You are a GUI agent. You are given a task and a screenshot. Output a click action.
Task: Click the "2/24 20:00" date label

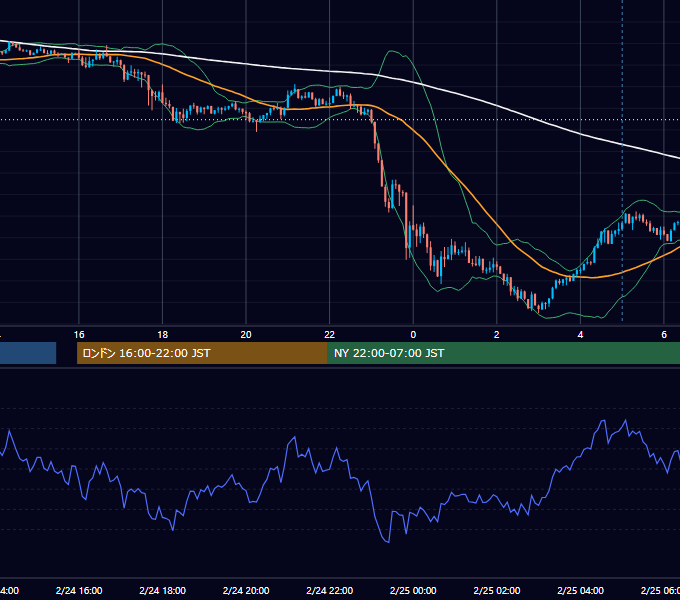pyautogui.click(x=246, y=590)
